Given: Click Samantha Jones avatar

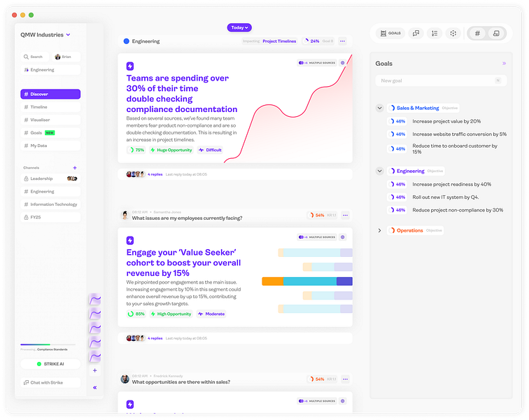Looking at the screenshot, I should point(125,215).
